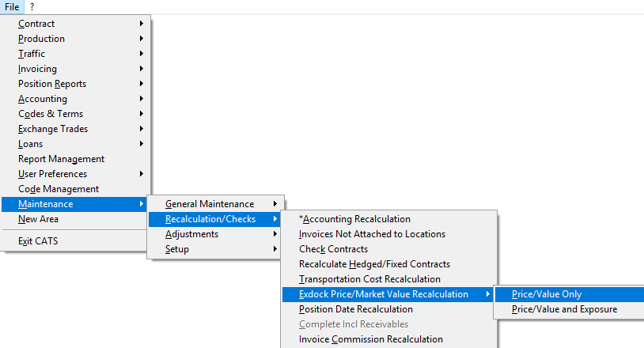The height and width of the screenshot is (348, 644).
Task: Select Recalculate Hedged/Fixed Contracts
Action: (x=389, y=264)
